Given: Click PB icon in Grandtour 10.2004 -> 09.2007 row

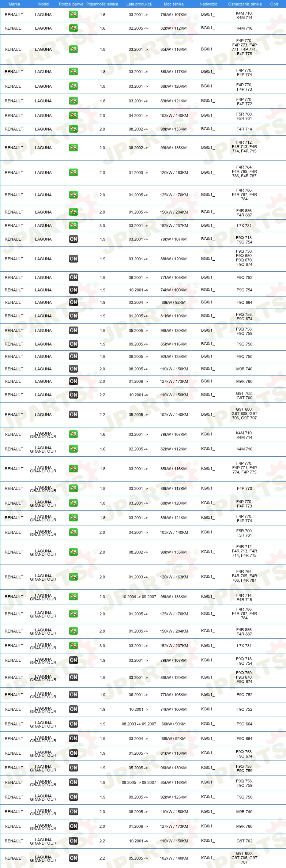Looking at the screenshot, I should coord(74,597).
